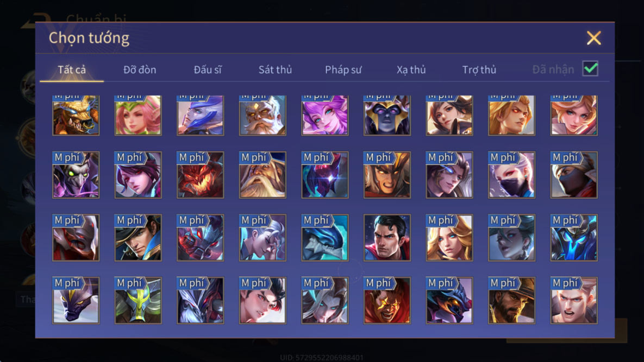644x362 pixels.
Task: Toggle the Đã nhận checkbox
Action: point(590,68)
